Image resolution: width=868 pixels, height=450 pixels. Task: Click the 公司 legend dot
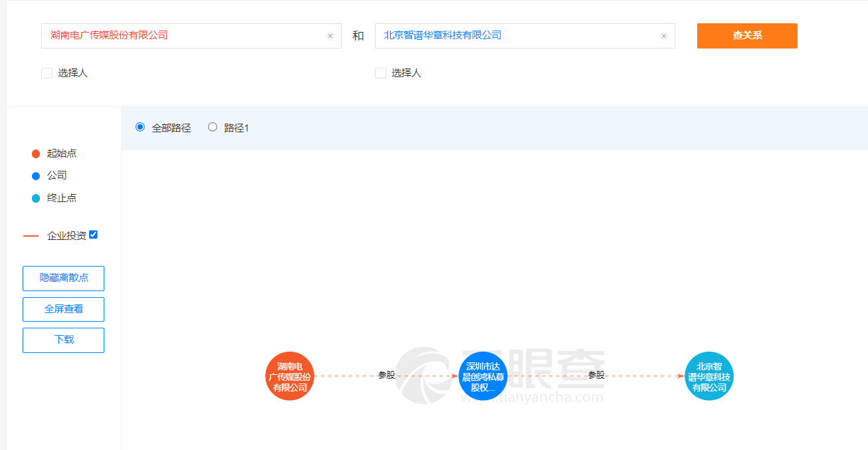point(36,176)
